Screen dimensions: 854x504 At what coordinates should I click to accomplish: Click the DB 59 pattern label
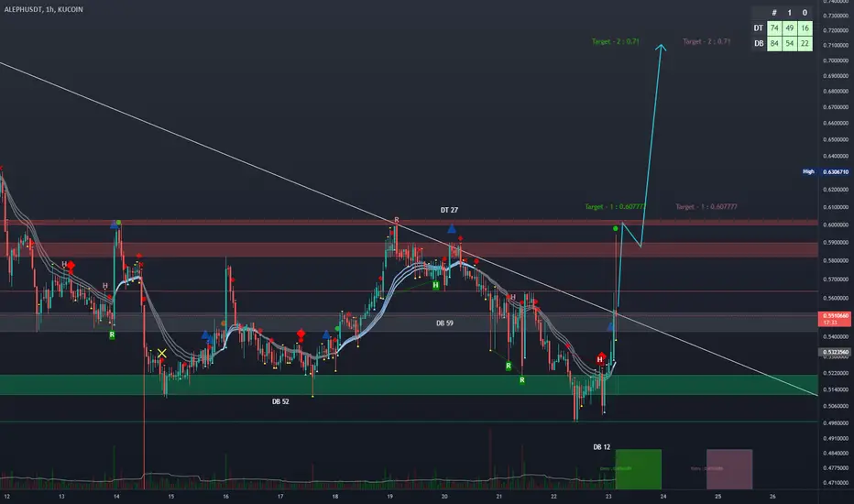pos(444,323)
